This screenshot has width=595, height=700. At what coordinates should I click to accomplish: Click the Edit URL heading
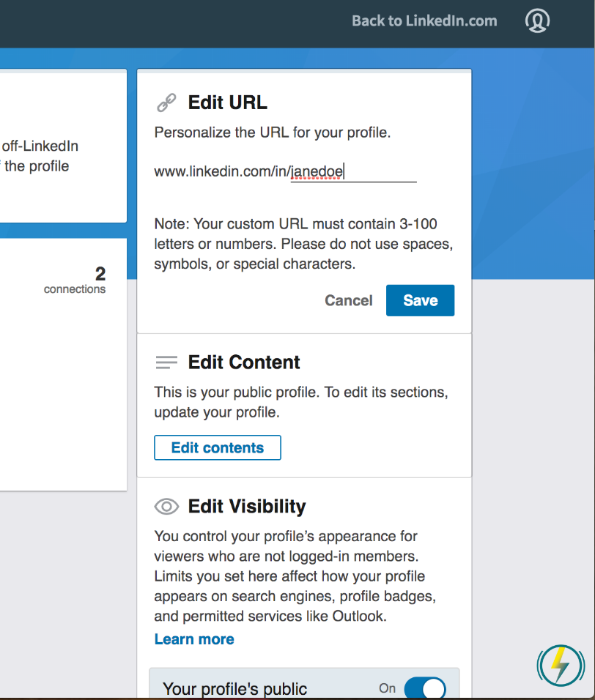[227, 103]
